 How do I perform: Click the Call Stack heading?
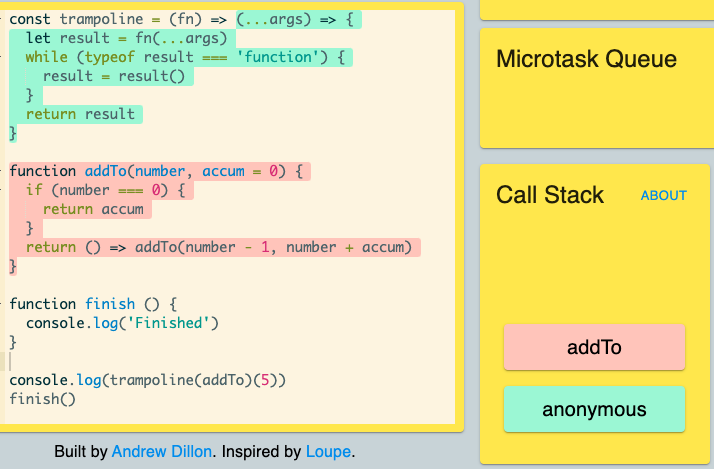(x=550, y=195)
